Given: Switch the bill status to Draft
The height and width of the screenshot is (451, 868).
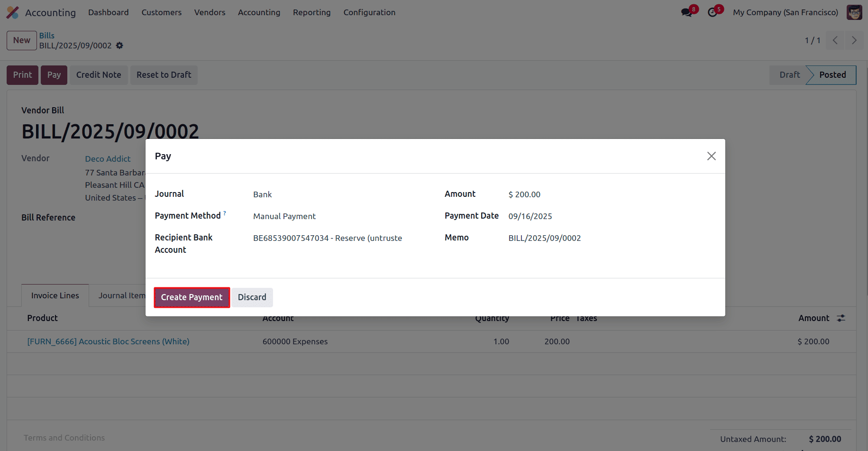Looking at the screenshot, I should tap(789, 75).
